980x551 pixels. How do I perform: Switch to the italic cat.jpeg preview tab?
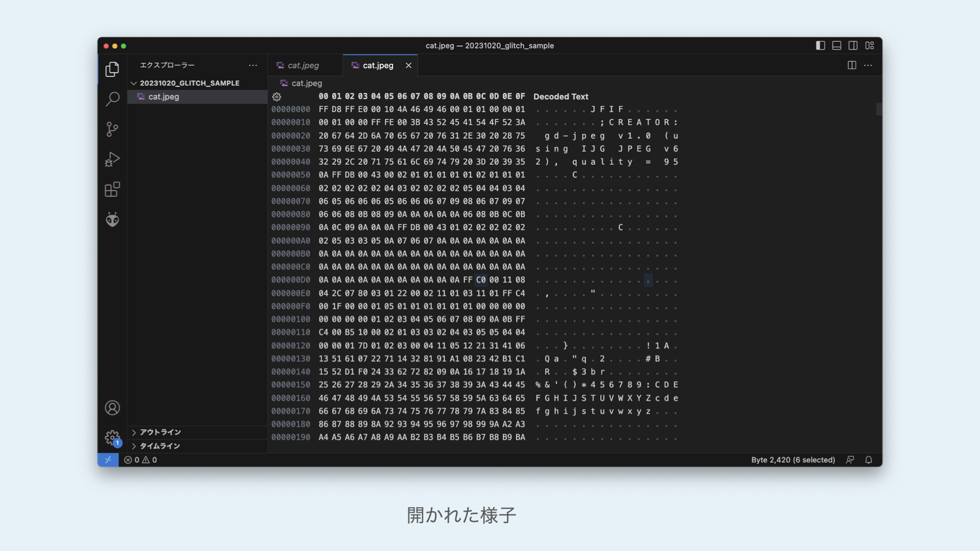tap(303, 65)
